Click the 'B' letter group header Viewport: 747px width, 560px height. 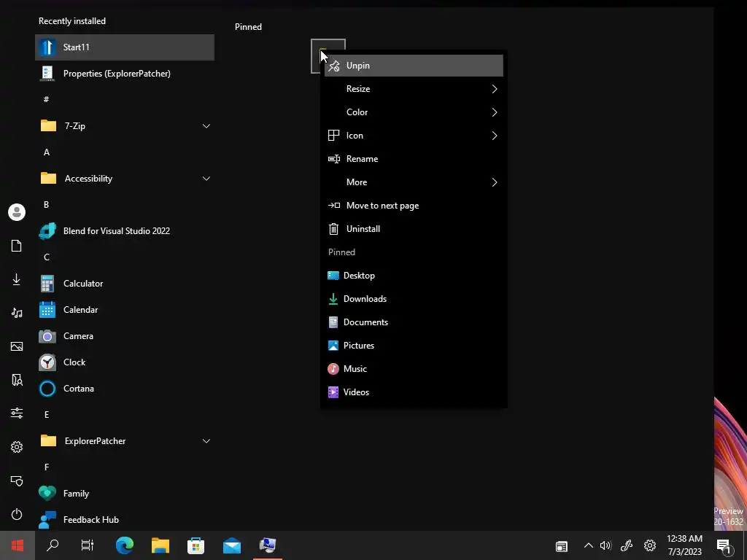click(x=46, y=205)
